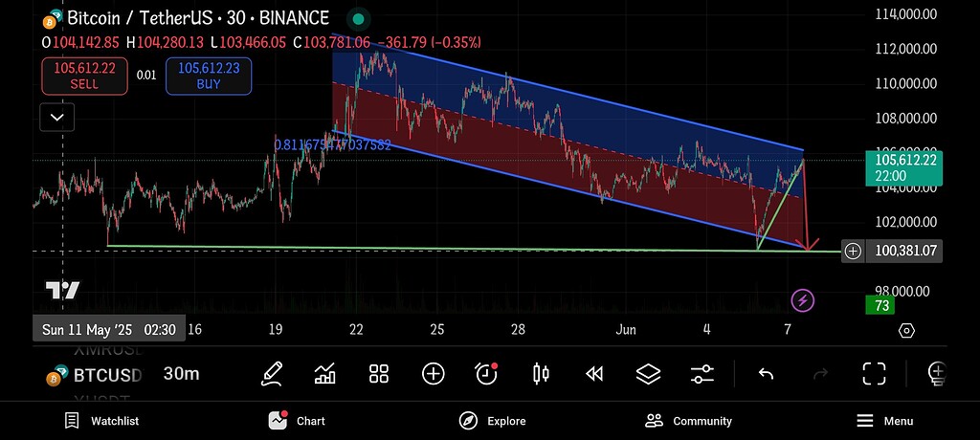Enter fullscreen chart mode

tap(874, 374)
